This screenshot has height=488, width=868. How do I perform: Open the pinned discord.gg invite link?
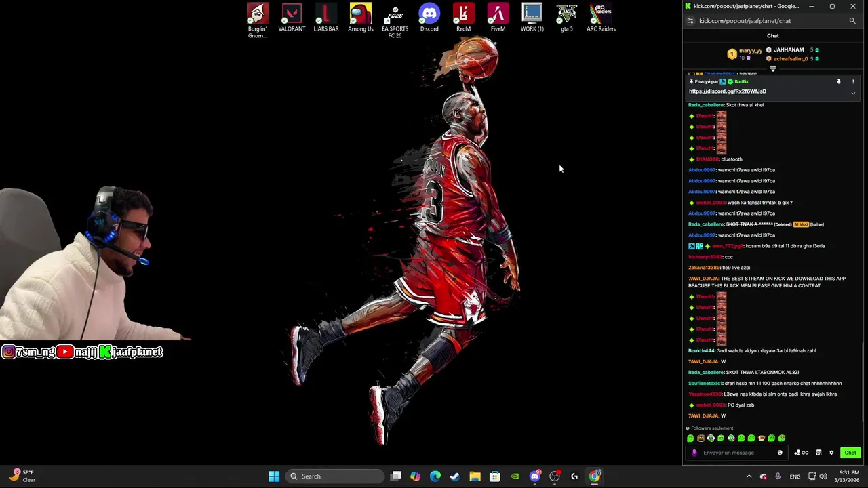728,91
